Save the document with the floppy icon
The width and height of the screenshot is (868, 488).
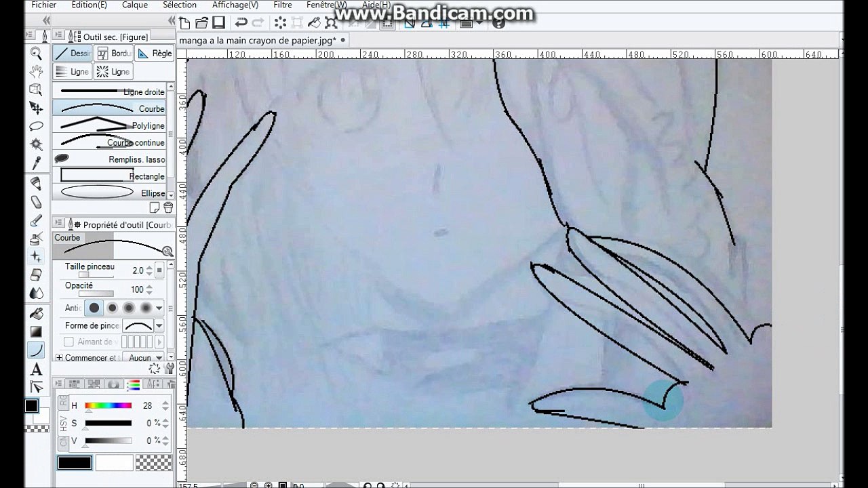coord(218,23)
